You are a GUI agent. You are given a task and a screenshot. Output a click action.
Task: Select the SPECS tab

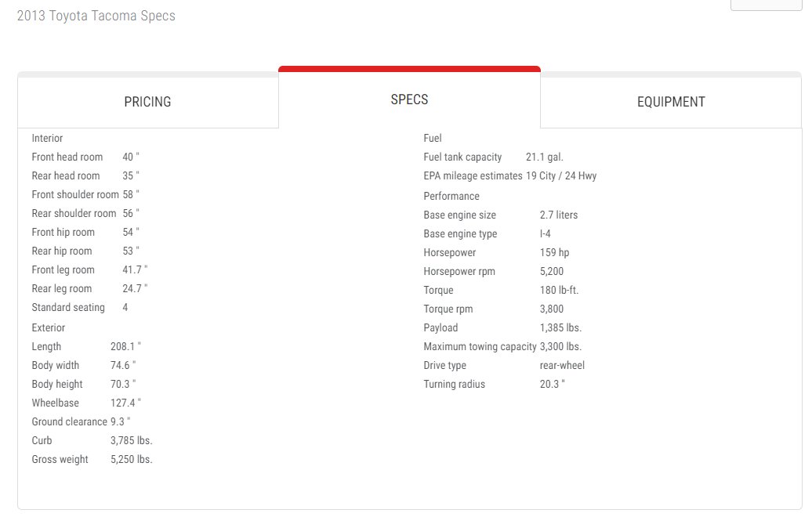click(x=409, y=99)
